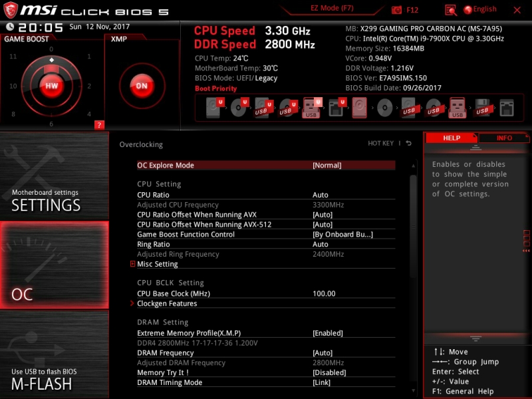Click the Adjusted DRAM Frequency 2800MHz value
532x399 pixels.
pos(328,362)
